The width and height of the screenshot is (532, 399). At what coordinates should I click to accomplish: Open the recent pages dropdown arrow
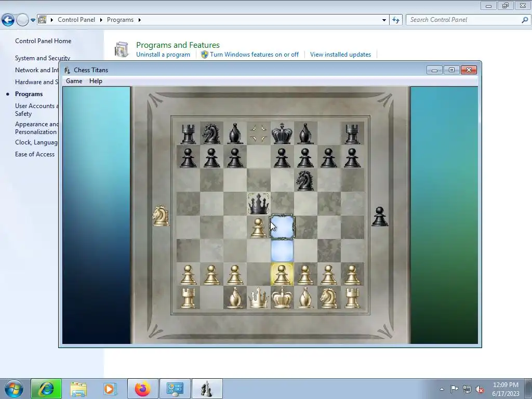pos(33,20)
